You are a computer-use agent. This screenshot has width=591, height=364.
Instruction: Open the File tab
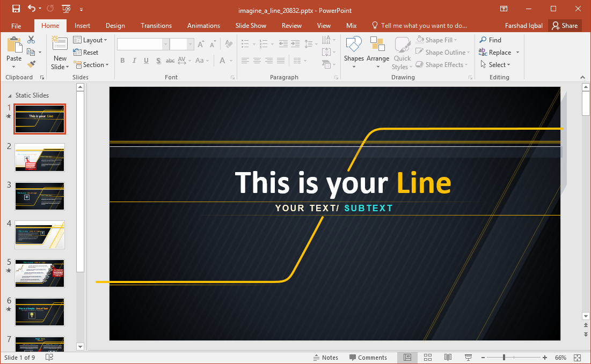tap(16, 26)
